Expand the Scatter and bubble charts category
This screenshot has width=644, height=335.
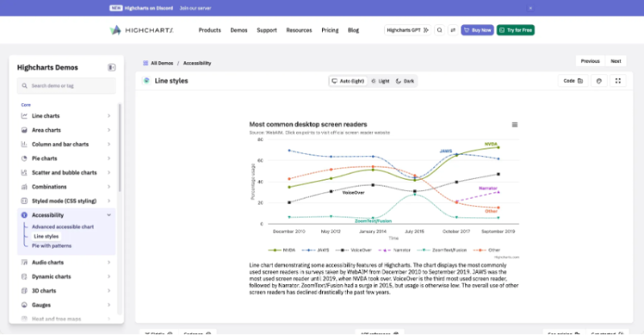tap(109, 172)
